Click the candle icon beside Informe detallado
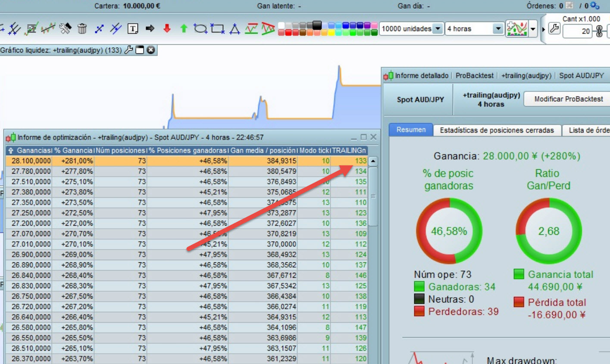Screen dimensions: 610x364 [x=388, y=76]
